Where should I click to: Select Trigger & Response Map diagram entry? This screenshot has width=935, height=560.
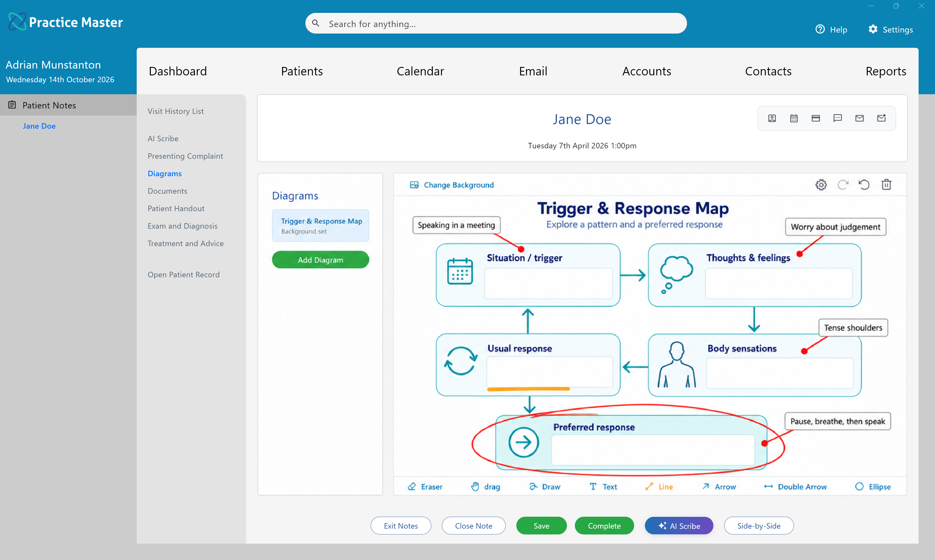(x=320, y=226)
